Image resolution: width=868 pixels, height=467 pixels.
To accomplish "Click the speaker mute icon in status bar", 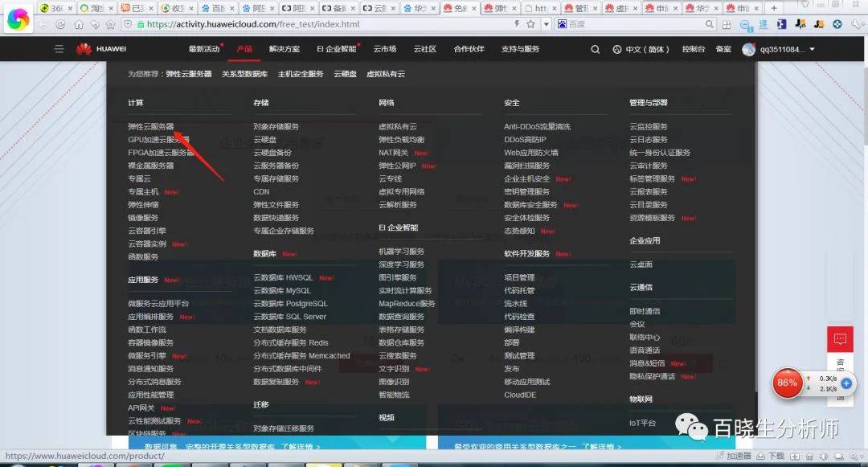I will 824,457.
